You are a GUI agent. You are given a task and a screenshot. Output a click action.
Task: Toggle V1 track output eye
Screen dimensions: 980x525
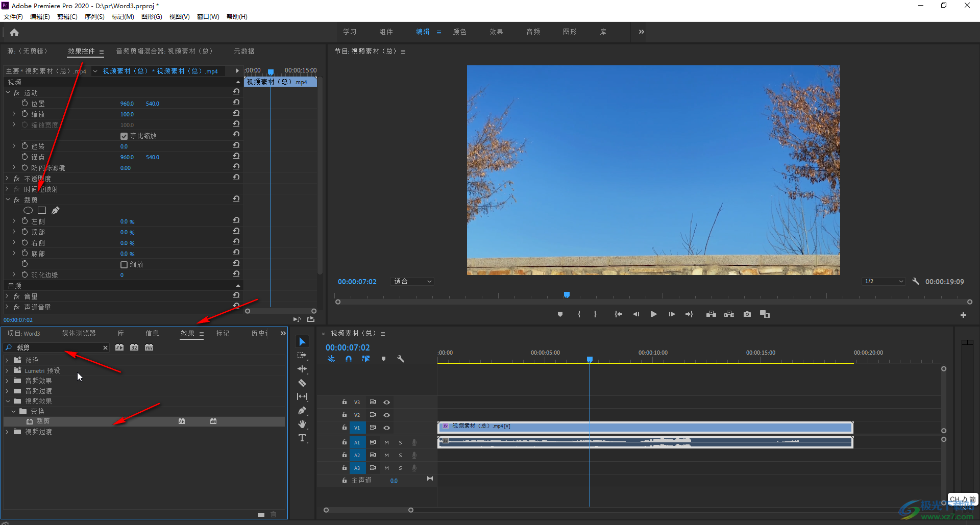pos(386,428)
